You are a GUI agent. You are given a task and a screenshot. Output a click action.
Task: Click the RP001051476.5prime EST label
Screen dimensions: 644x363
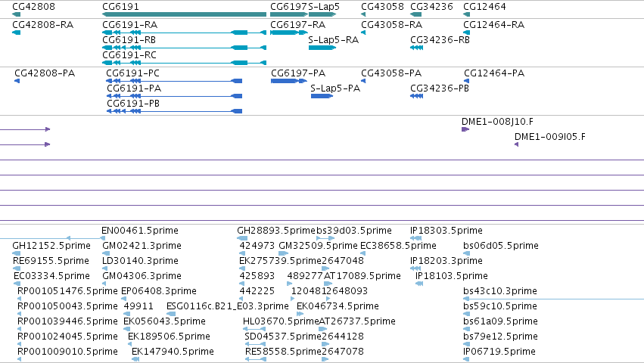click(x=67, y=291)
